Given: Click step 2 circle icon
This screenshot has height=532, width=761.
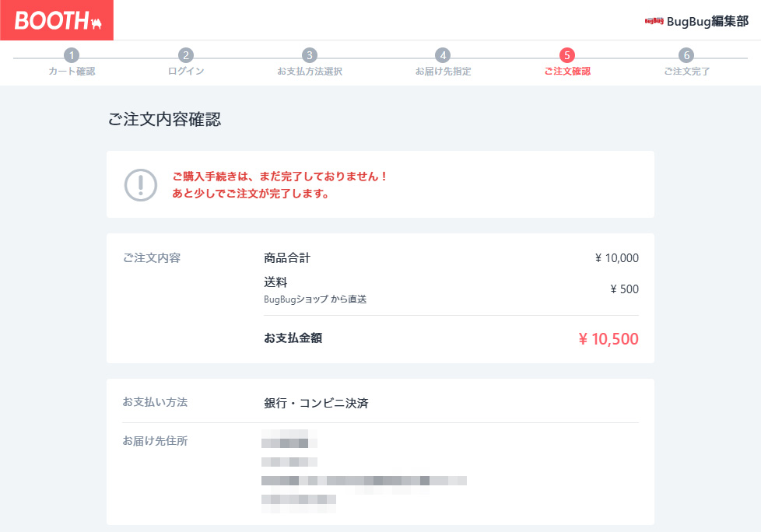Looking at the screenshot, I should [186, 55].
